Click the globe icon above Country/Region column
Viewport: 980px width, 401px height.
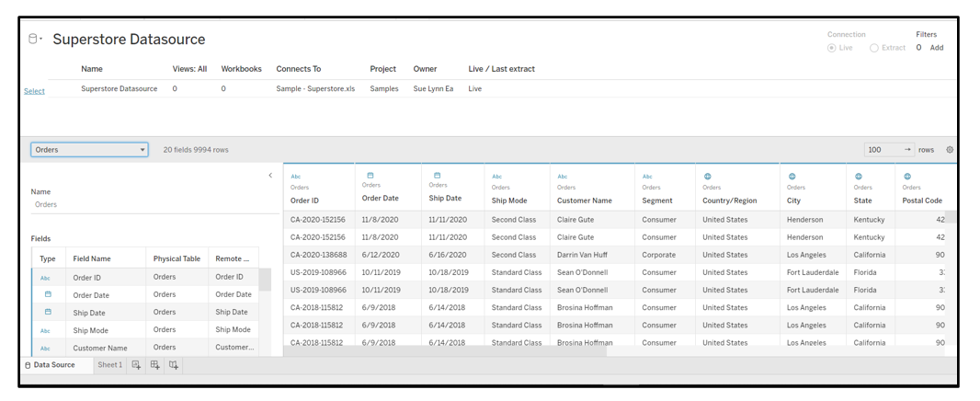tap(707, 176)
